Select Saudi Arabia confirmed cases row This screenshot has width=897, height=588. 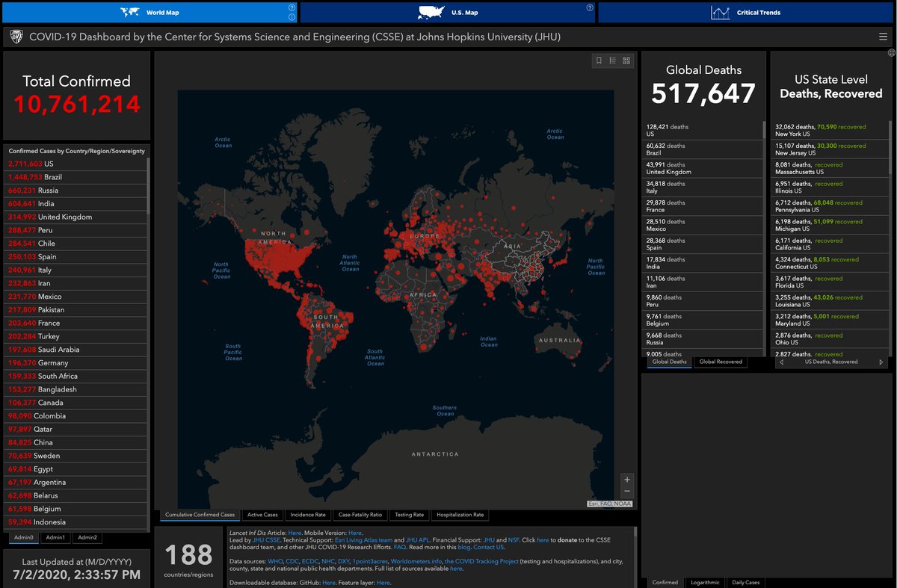click(x=76, y=350)
